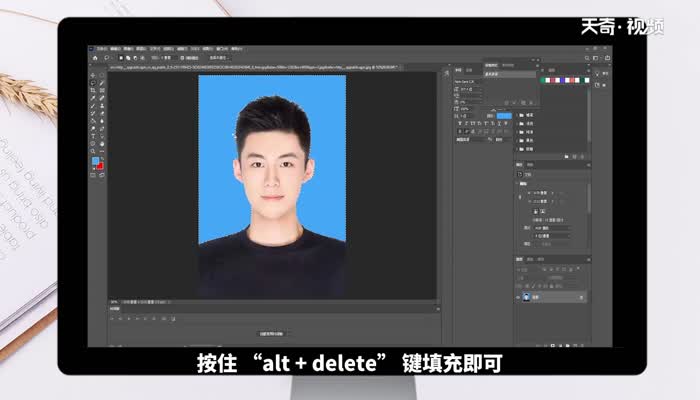The height and width of the screenshot is (400, 700).
Task: Open the 8-bit channel depth dropdown
Action: [x=552, y=236]
